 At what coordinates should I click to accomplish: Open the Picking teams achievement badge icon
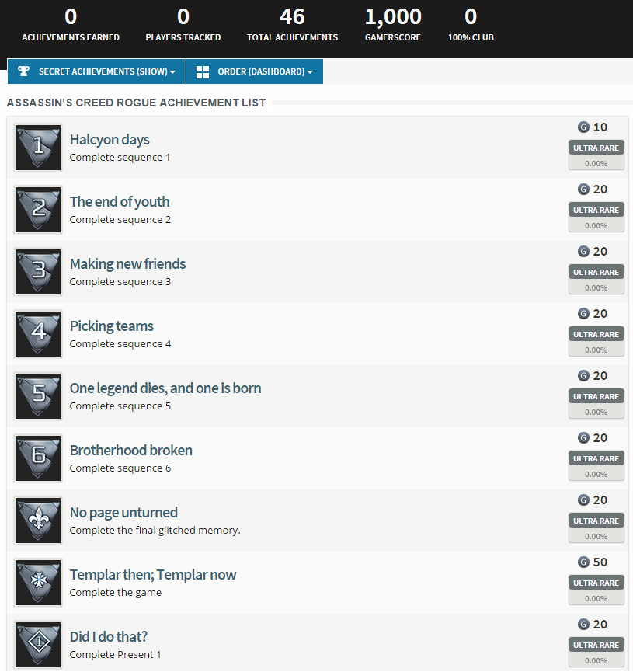[38, 334]
